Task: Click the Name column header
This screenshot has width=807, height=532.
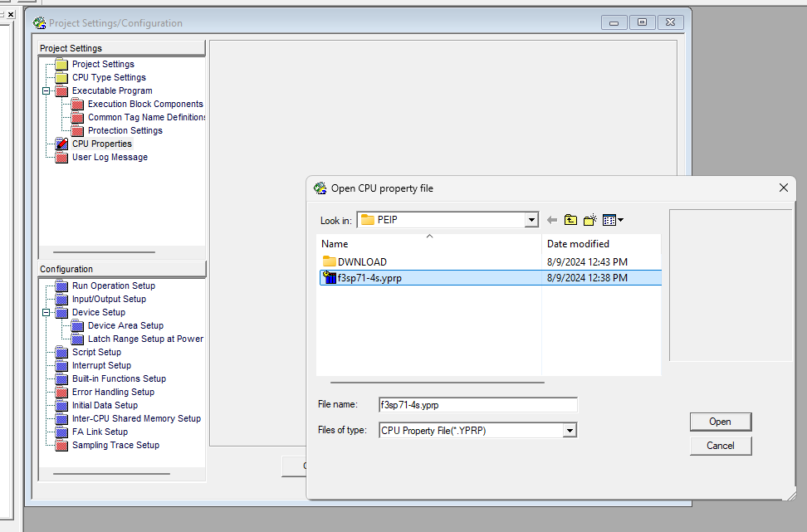Action: coord(429,244)
